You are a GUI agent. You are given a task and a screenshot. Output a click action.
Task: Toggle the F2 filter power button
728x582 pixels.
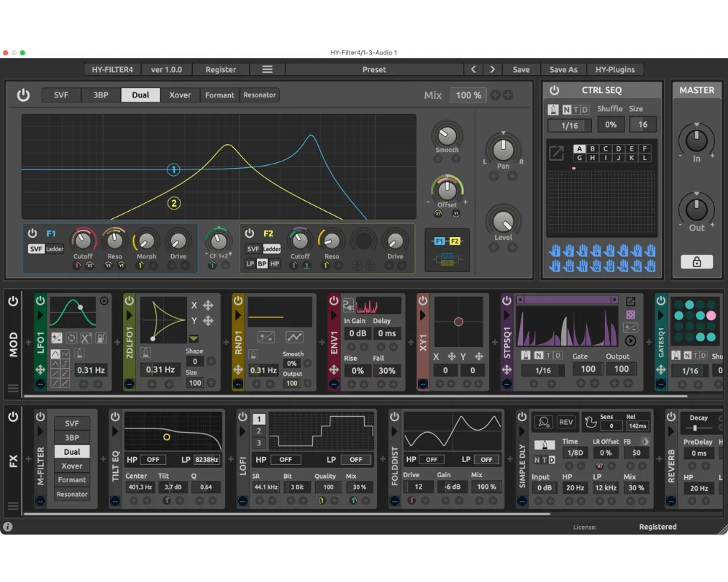(x=249, y=233)
